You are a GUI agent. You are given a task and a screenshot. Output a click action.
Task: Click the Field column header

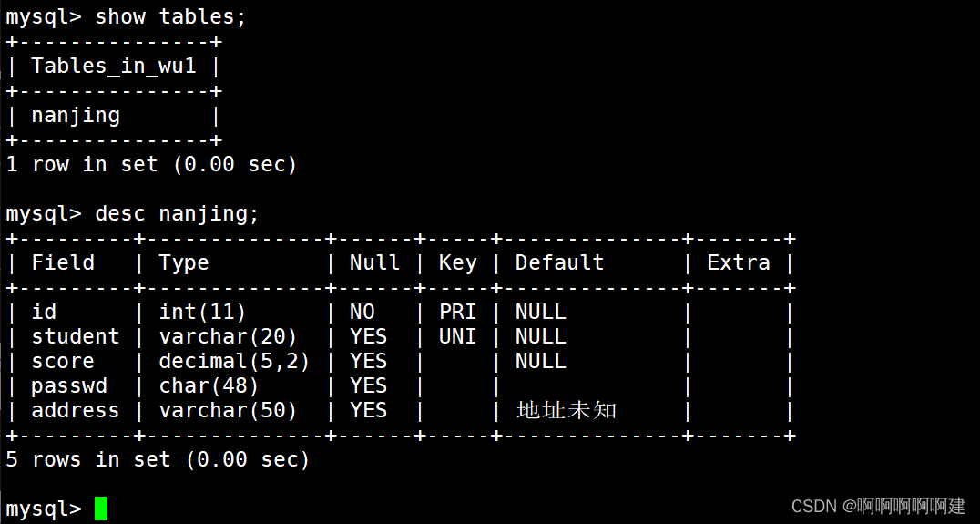pyautogui.click(x=63, y=262)
